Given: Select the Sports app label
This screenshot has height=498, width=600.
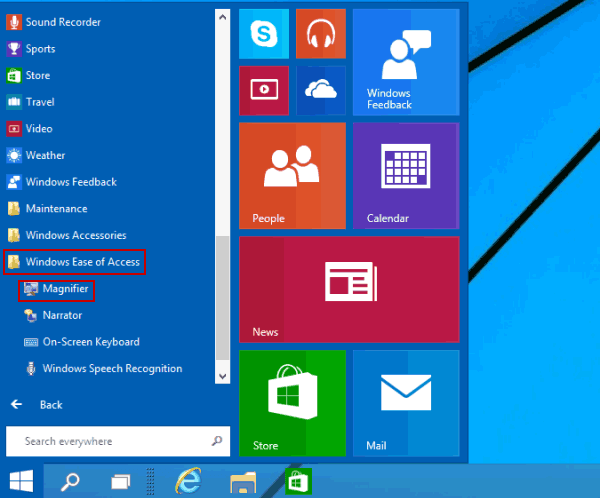Looking at the screenshot, I should click(41, 49).
